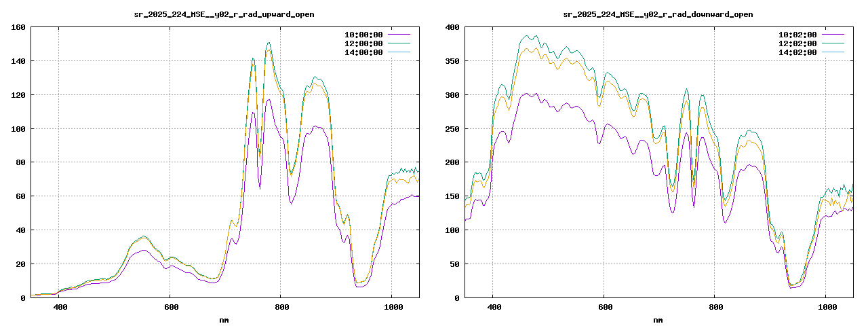
Task: Click the left plot title sr_2025_224_MSE__y02_r_rad_upward_open
Action: (x=224, y=14)
